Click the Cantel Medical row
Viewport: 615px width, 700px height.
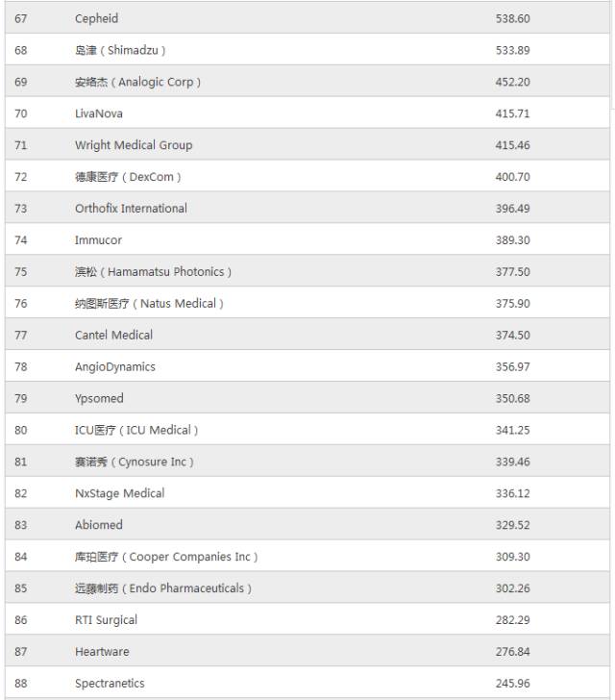click(x=113, y=335)
